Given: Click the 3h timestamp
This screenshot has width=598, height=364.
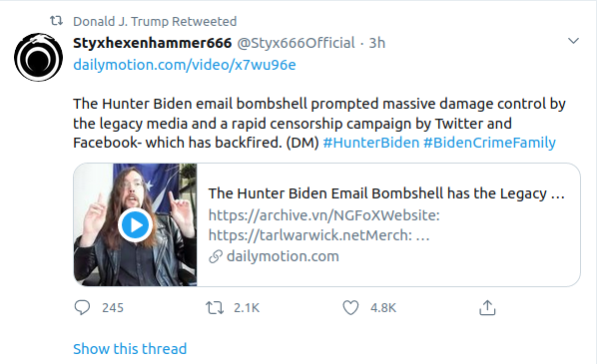Looking at the screenshot, I should pos(376,43).
